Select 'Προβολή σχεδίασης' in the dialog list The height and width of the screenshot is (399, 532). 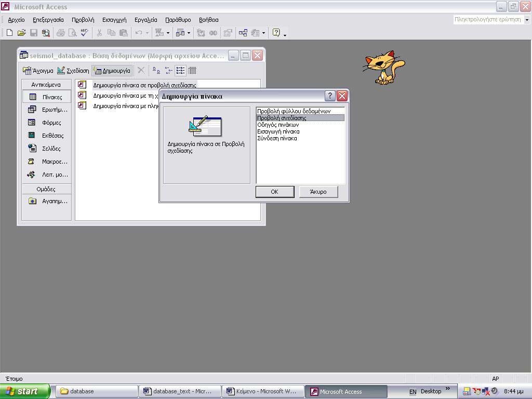coord(301,118)
